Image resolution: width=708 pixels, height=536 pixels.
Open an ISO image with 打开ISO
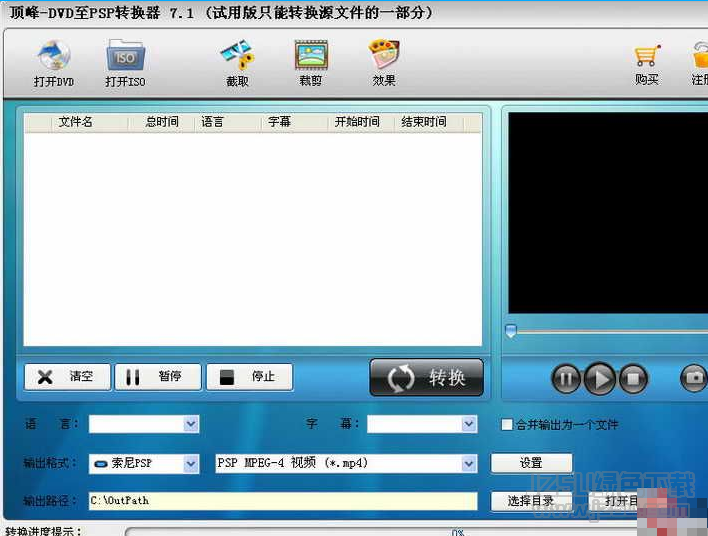[125, 64]
